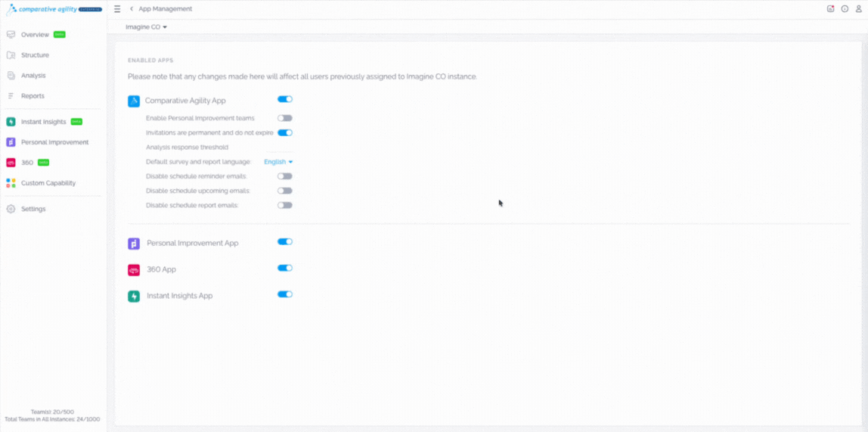868x432 pixels.
Task: Click the hamburger menu icon
Action: 117,9
